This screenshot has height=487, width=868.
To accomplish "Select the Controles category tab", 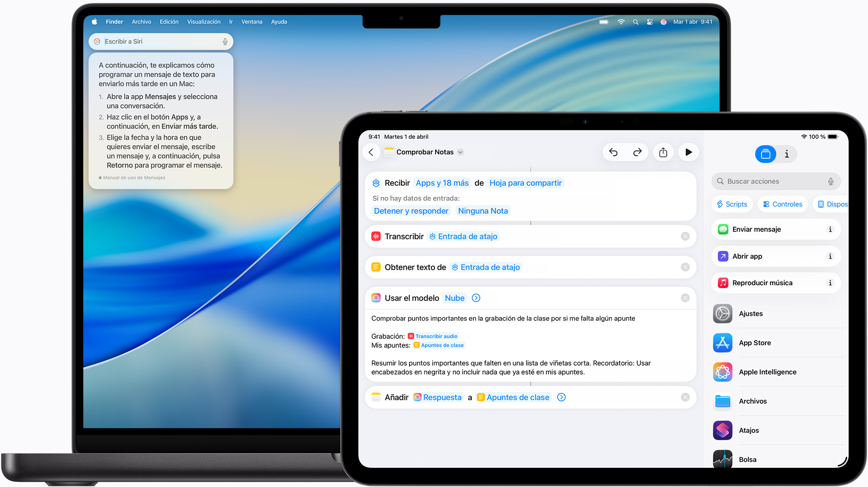I will [782, 204].
